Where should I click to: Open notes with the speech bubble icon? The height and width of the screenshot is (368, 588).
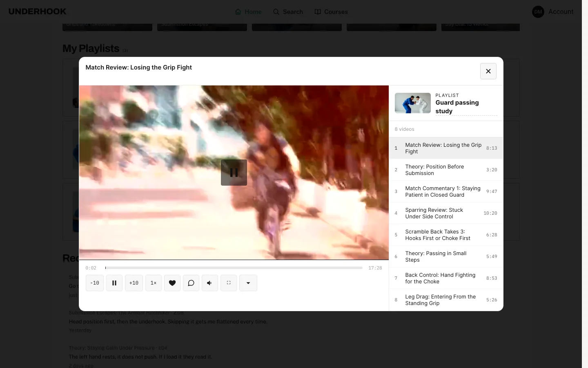[x=191, y=283]
